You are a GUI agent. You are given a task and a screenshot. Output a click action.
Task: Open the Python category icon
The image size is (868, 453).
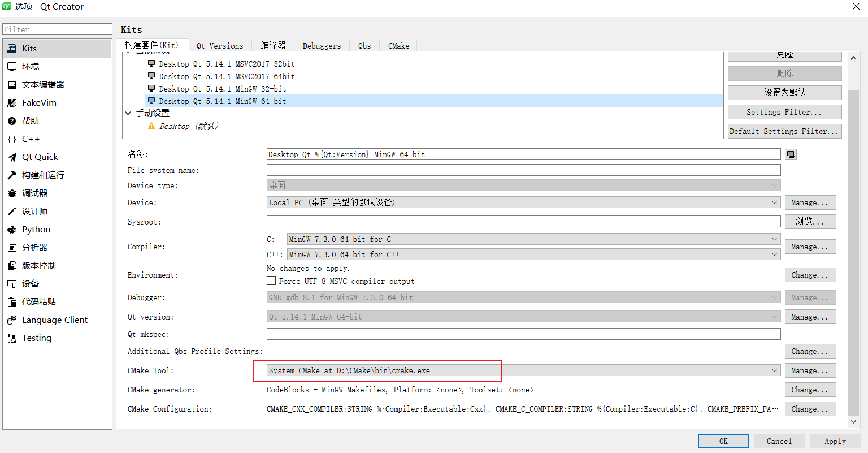click(x=12, y=230)
